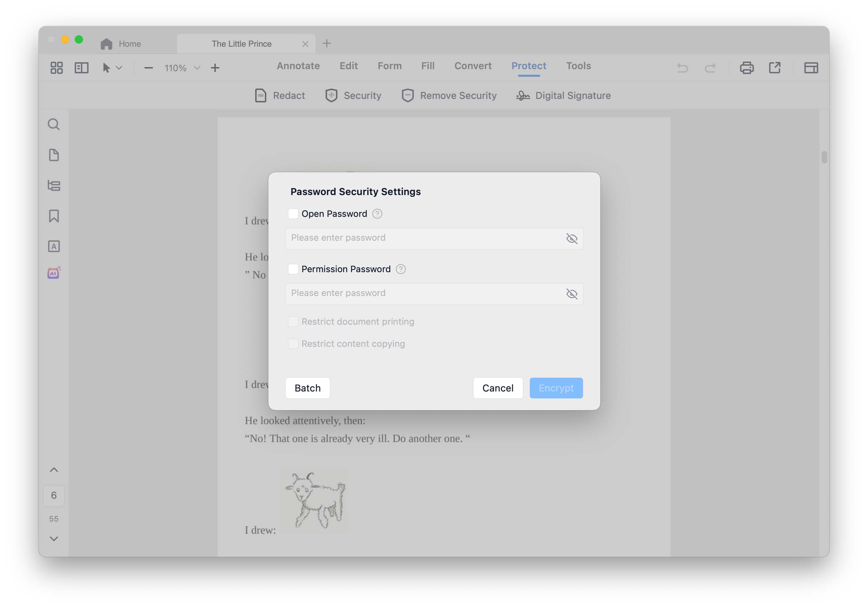
Task: Go to next page chevron
Action: tap(54, 538)
